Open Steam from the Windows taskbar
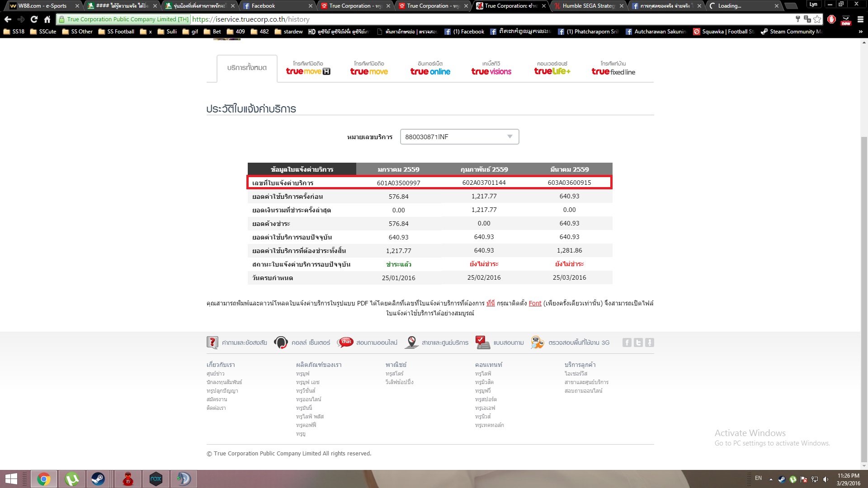 [98, 479]
